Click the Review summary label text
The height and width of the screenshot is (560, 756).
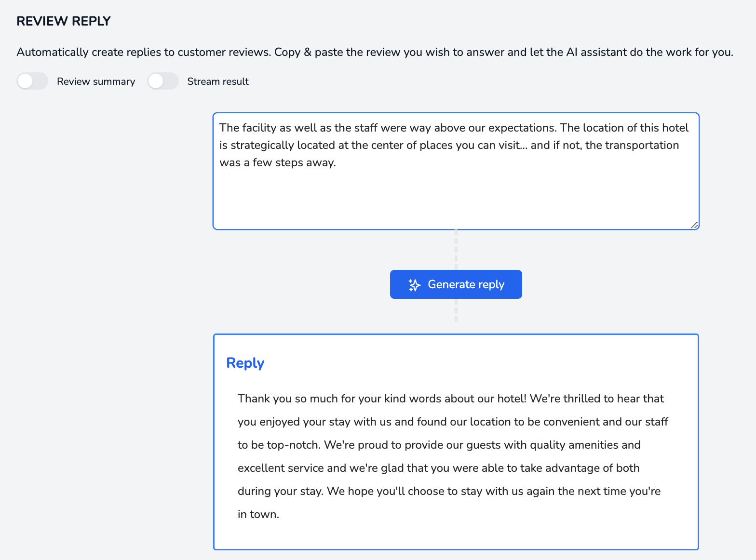click(x=96, y=81)
